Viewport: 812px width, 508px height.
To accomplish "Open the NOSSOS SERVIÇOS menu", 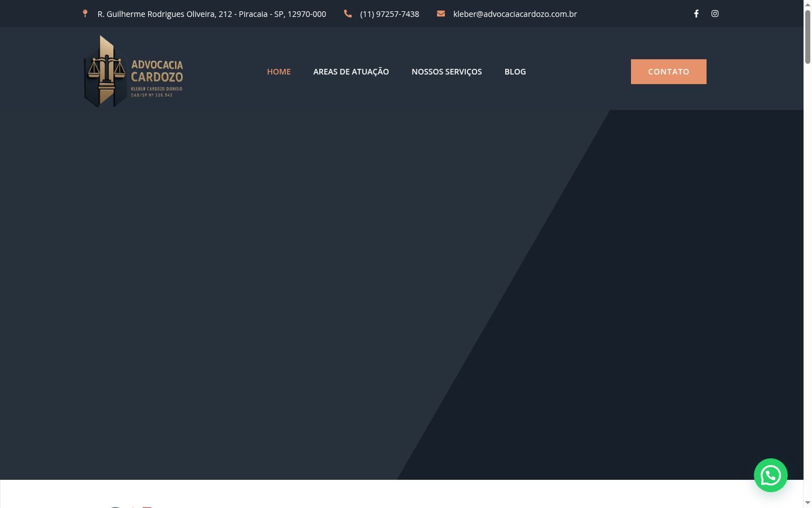I will click(447, 72).
